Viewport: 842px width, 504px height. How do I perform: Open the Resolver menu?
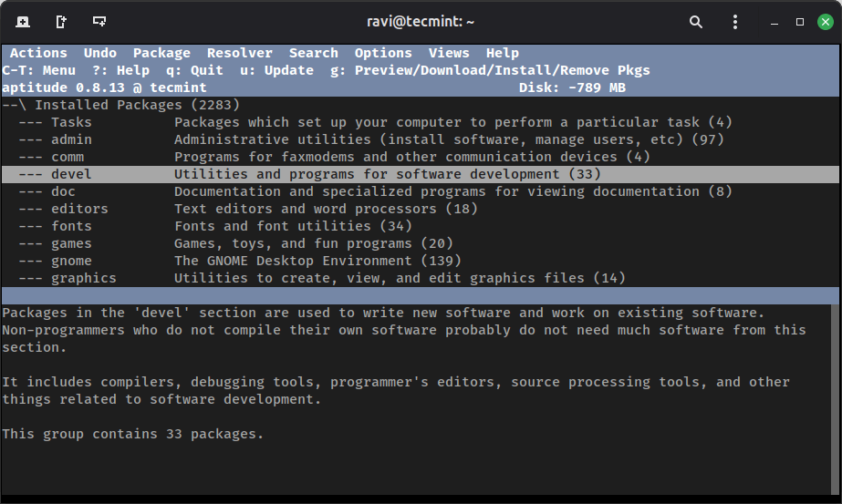(239, 53)
